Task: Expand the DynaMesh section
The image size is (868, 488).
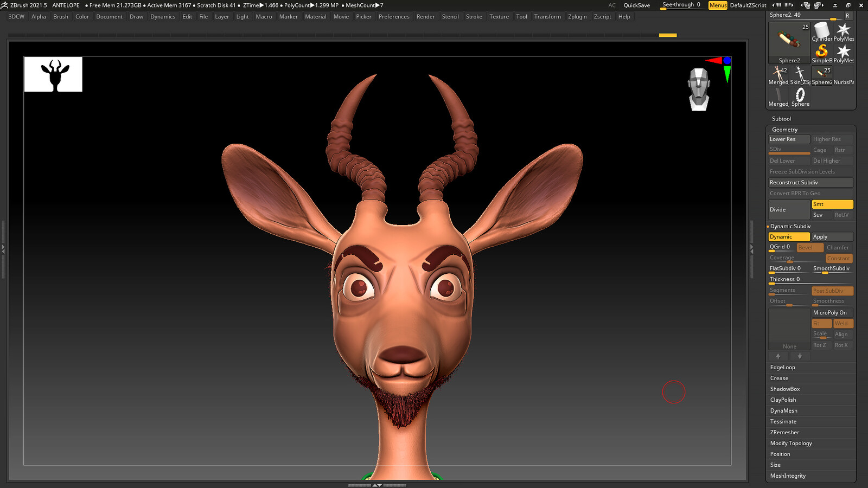Action: click(x=783, y=411)
